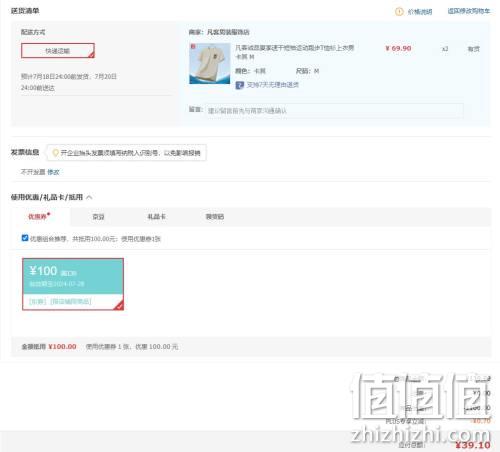Image resolution: width=500 pixels, height=452 pixels.
Task: Switch to the 京豆 tab
Action: click(98, 217)
